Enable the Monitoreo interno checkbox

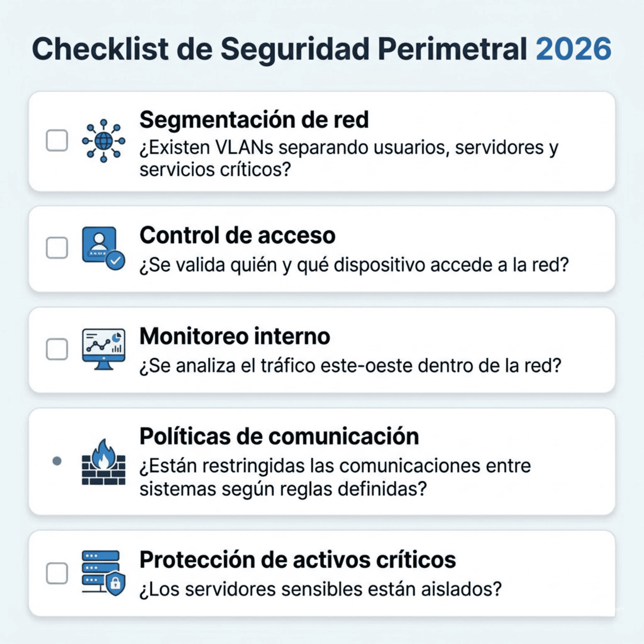click(57, 349)
